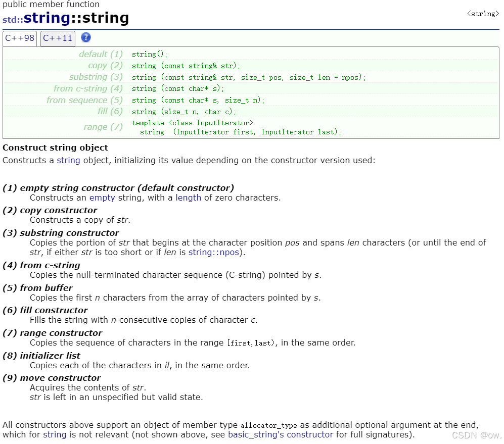The image size is (504, 444).
Task: Follow the empty hyperlink in constructor description
Action: tap(102, 198)
